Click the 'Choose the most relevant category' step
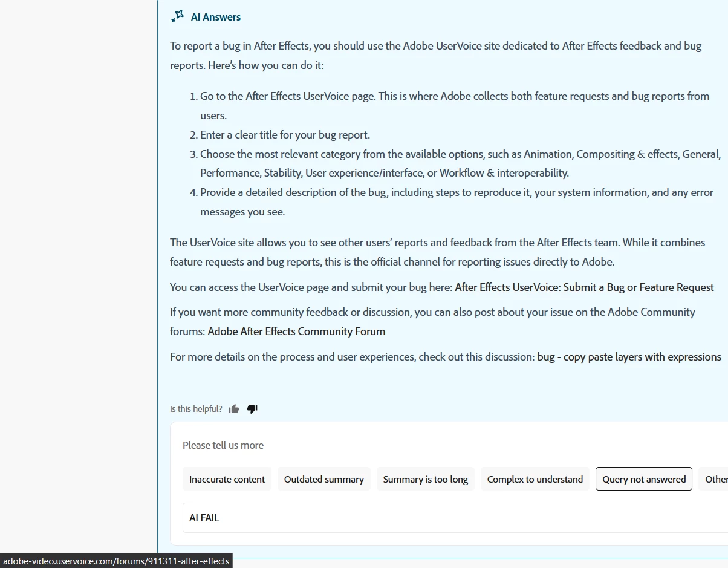The height and width of the screenshot is (568, 728). coord(460,163)
